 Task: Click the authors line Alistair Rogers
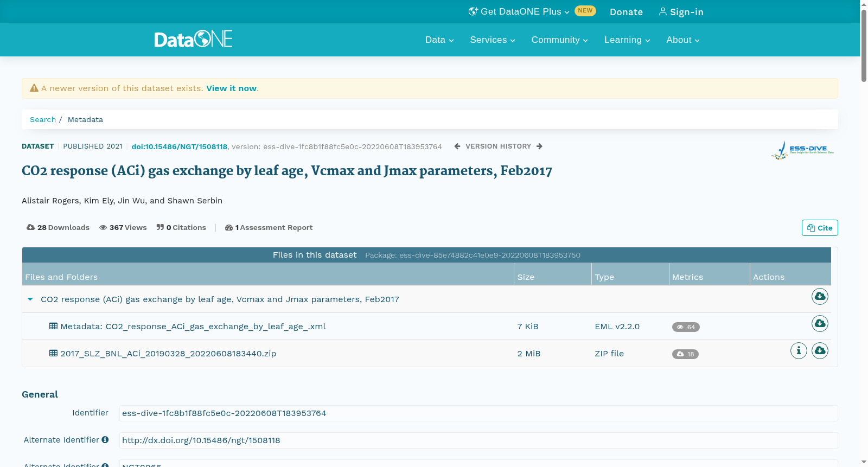tap(122, 201)
